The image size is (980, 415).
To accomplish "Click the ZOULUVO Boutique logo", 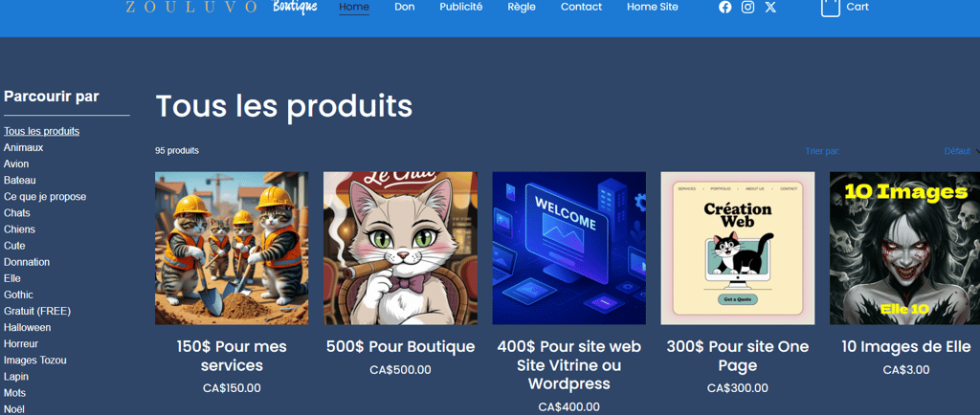I will [221, 7].
